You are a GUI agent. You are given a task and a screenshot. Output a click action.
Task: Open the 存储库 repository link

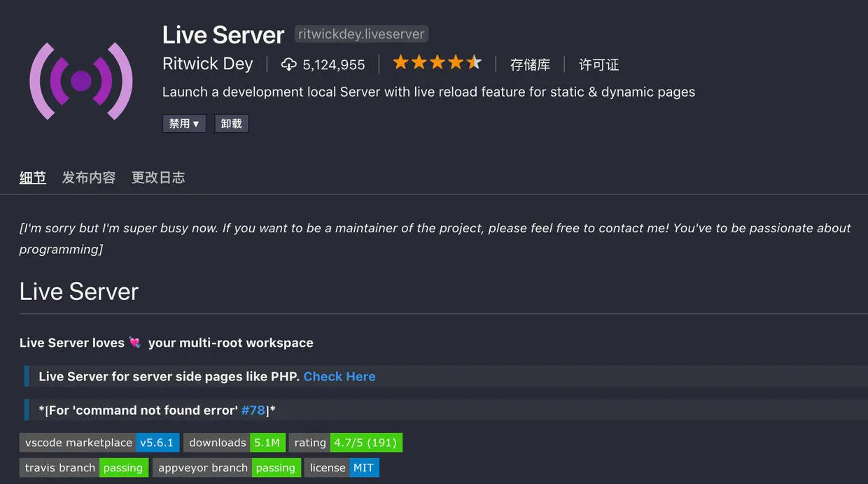(x=530, y=64)
